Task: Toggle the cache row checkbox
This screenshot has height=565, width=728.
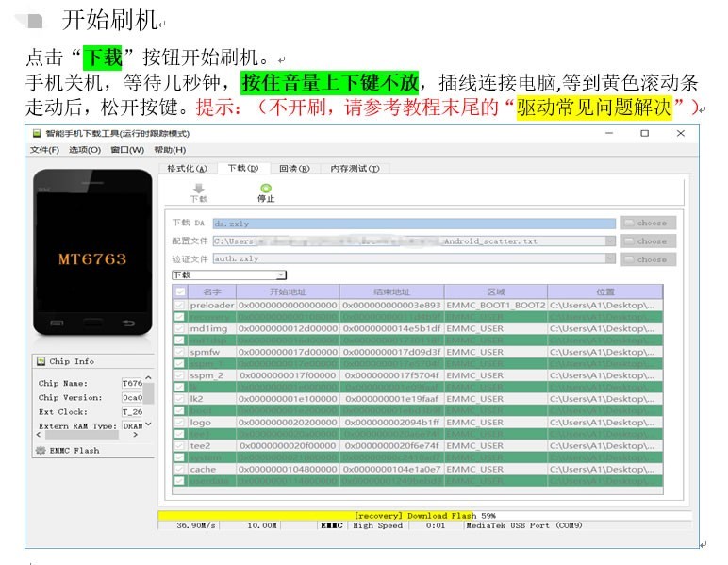Action: tap(179, 469)
